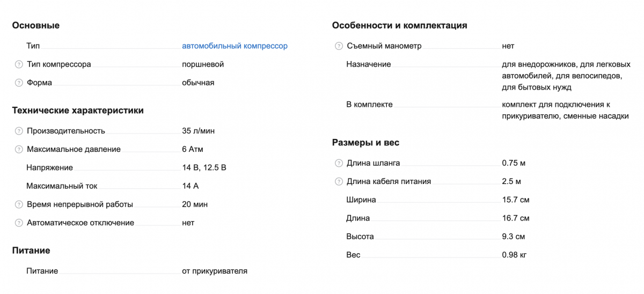The height and width of the screenshot is (294, 644).
Task: Click the Основные section heading
Action: (35, 25)
